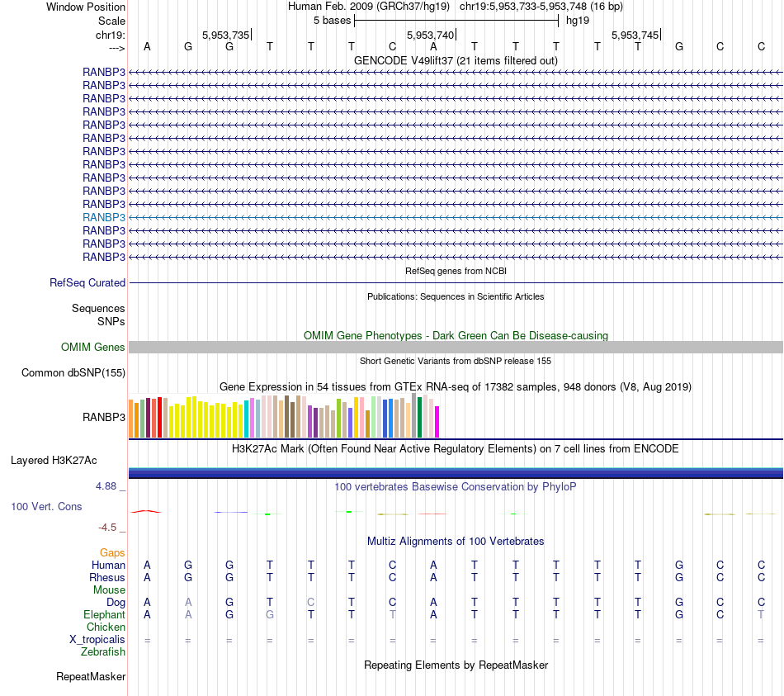Click the 'RefSeq genes from NCBI' title

456,271
